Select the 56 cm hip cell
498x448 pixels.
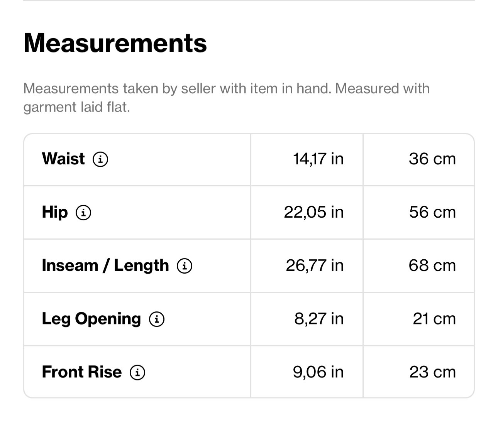point(432,212)
